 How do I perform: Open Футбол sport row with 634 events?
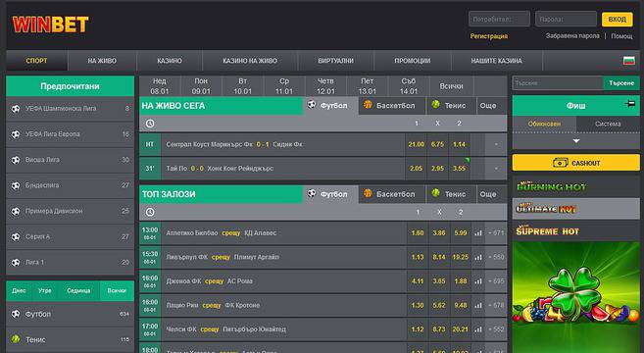[x=71, y=315]
